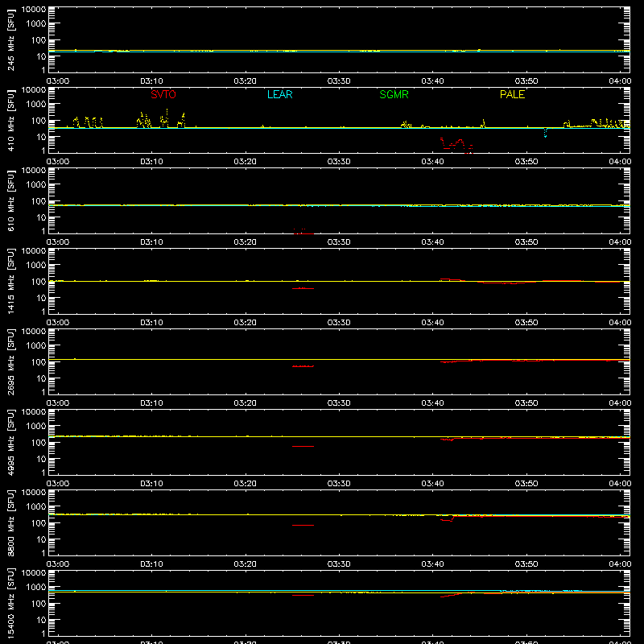The width and height of the screenshot is (644, 644).
Task: Click the 100 tick on 610 MHz axis
Action: tap(39, 201)
